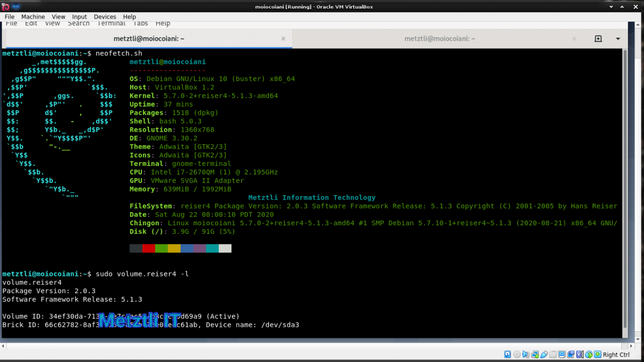Click the 'DE: GNOME 3.30.2' line

(164, 138)
